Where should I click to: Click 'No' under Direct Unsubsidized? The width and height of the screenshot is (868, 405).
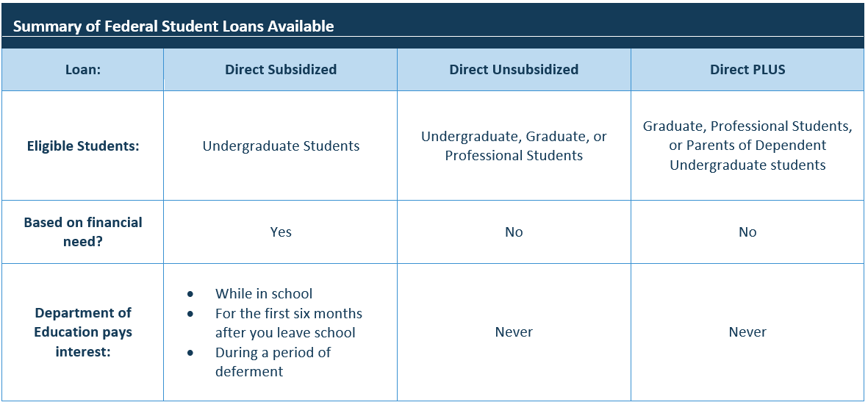(x=514, y=232)
